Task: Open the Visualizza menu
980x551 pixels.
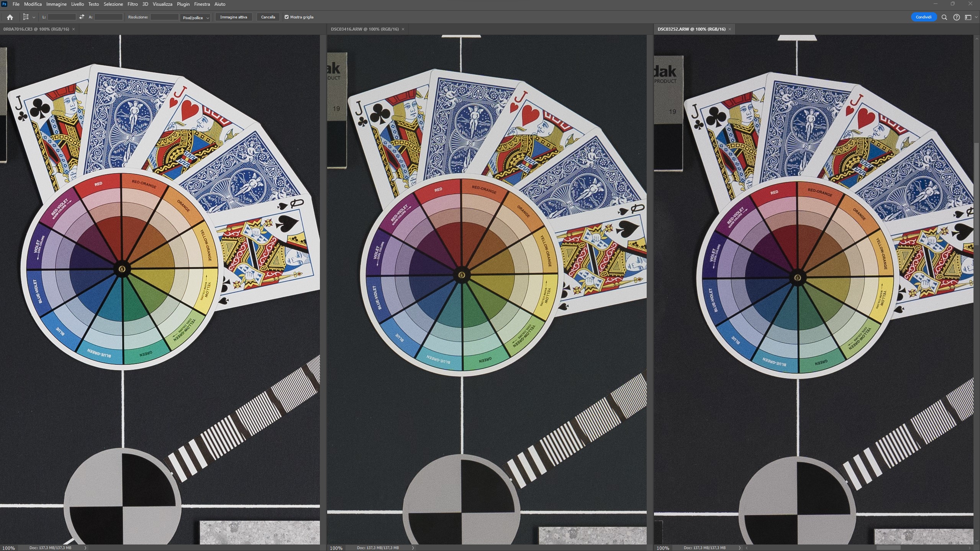Action: click(162, 4)
